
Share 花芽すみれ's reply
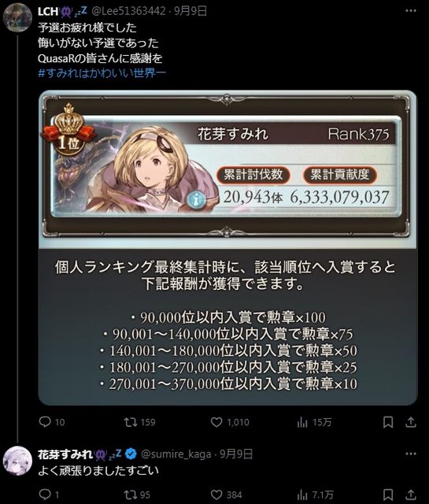[411, 495]
